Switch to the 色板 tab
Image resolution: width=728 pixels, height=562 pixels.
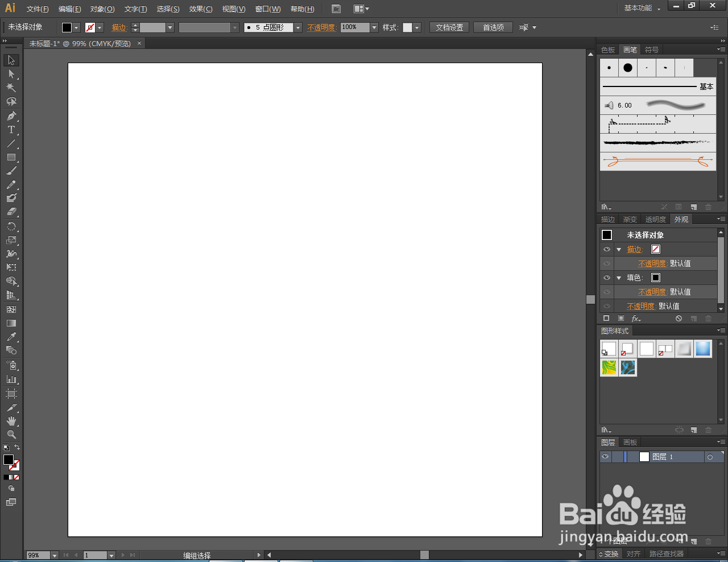click(x=608, y=50)
